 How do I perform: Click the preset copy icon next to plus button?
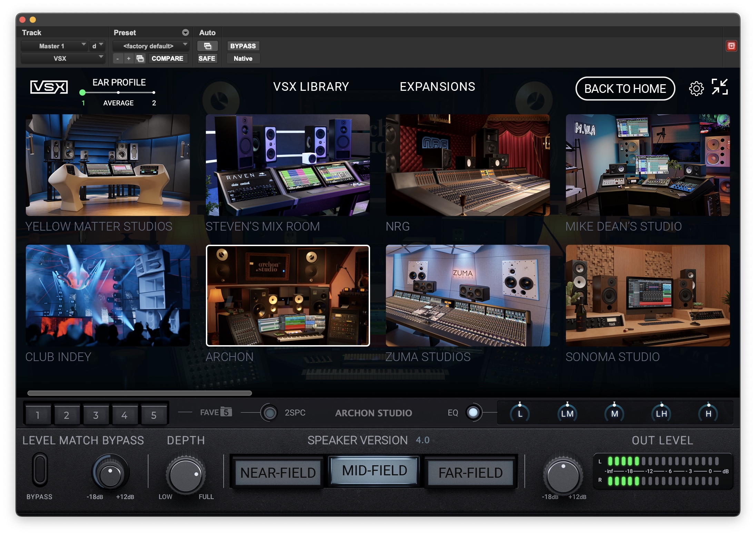[140, 58]
